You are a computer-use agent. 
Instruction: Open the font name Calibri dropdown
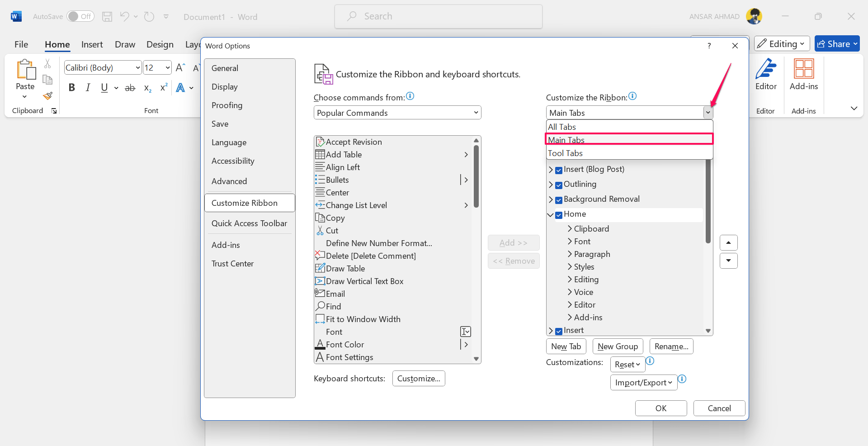[138, 68]
